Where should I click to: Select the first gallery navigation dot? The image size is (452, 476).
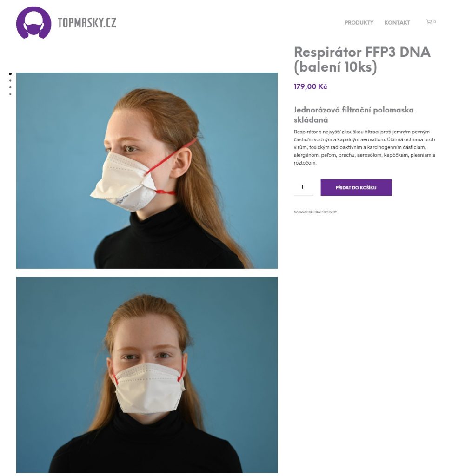(x=10, y=74)
